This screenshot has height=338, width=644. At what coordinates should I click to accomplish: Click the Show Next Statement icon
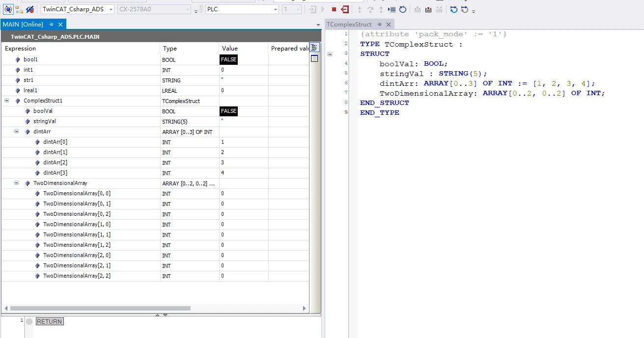click(x=392, y=9)
